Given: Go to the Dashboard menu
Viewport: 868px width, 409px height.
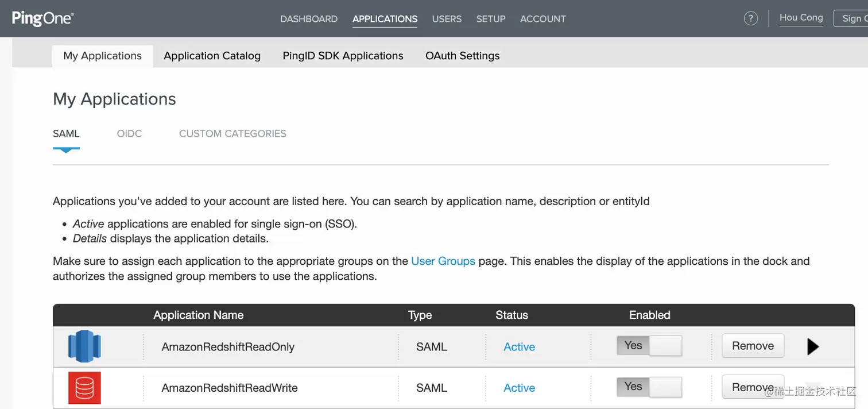Looking at the screenshot, I should coord(309,19).
